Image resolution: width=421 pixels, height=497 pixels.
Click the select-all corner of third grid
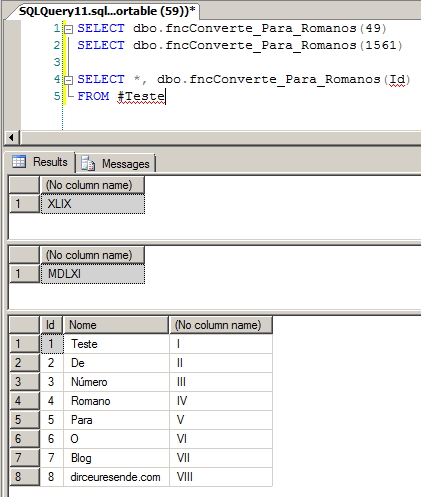tap(24, 325)
